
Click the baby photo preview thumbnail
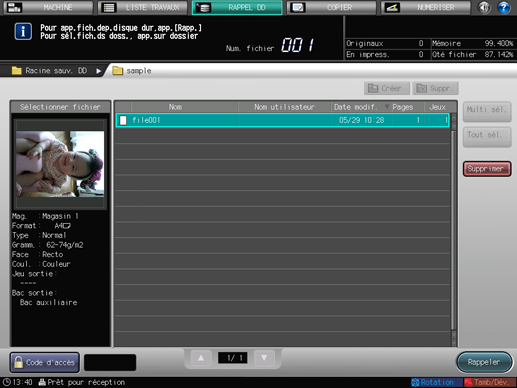(60, 164)
